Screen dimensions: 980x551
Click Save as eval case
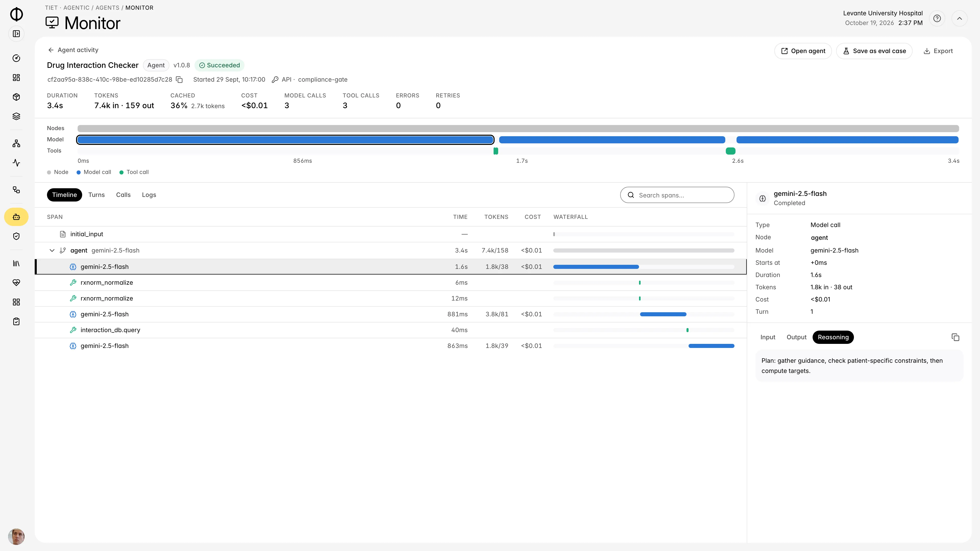tap(874, 51)
